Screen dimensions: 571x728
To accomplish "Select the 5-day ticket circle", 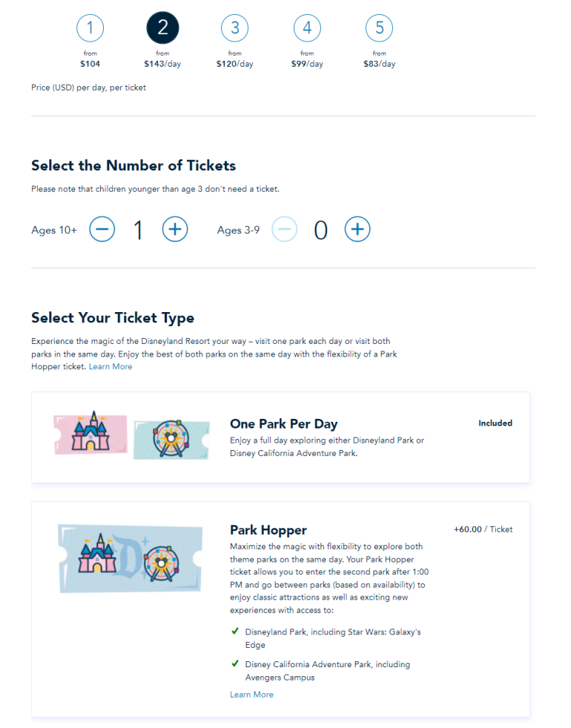I will [379, 28].
